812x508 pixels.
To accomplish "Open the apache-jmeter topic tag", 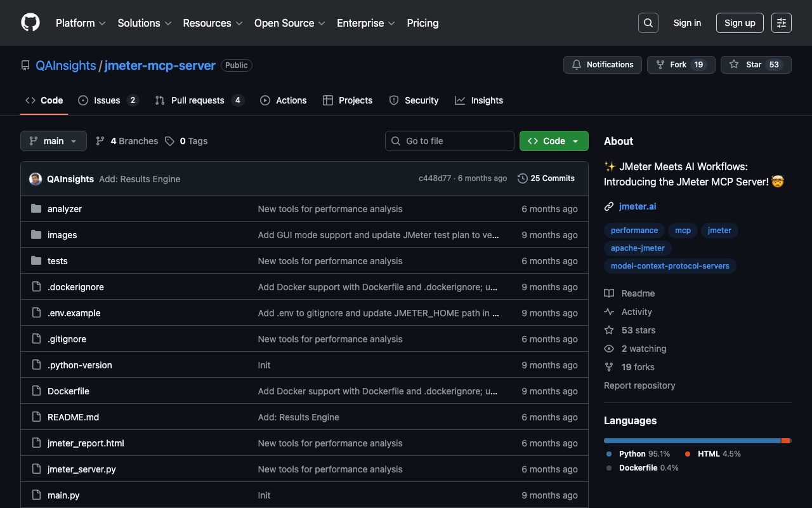I will pyautogui.click(x=638, y=248).
